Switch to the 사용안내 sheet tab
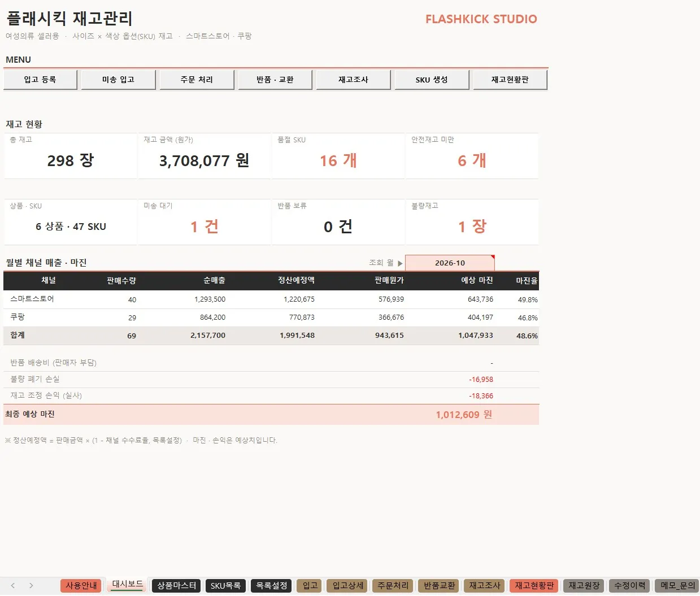The height and width of the screenshot is (596, 700). point(81,586)
